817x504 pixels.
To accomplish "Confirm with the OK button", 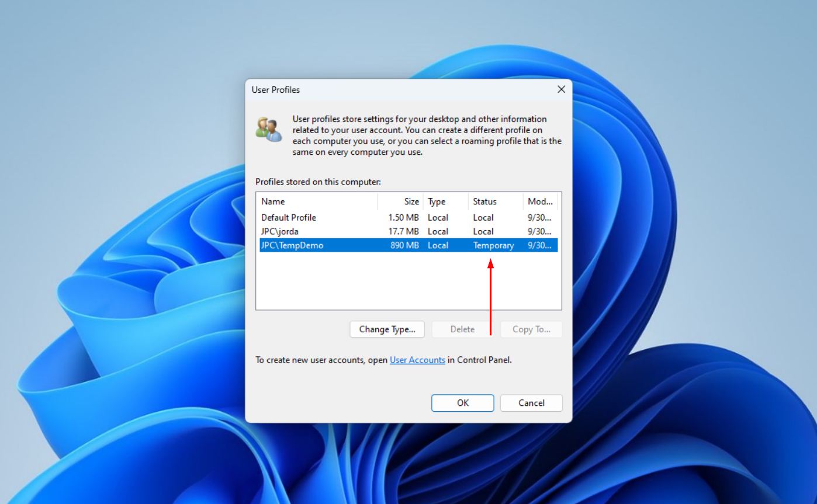I will (x=463, y=403).
